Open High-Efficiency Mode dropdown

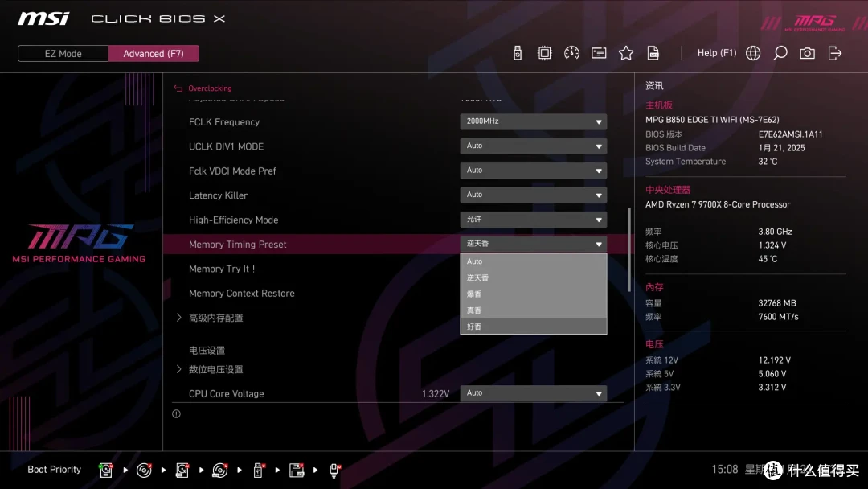click(x=533, y=220)
